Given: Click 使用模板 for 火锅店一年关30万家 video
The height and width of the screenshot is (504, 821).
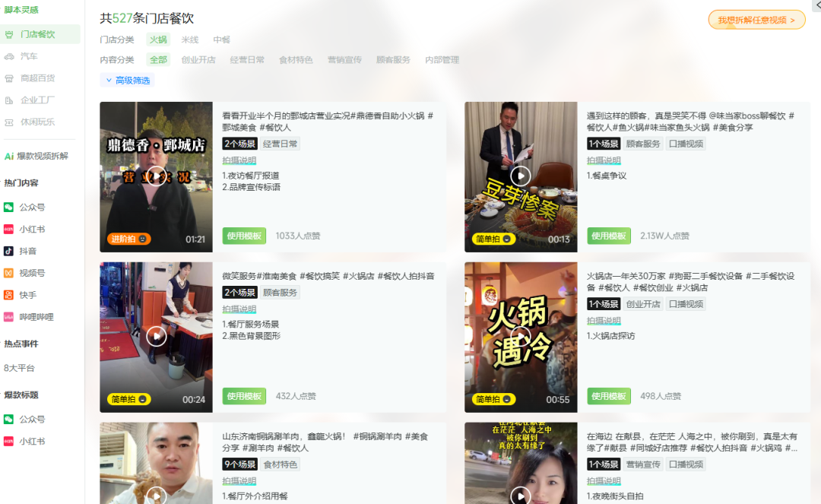Looking at the screenshot, I should point(608,396).
